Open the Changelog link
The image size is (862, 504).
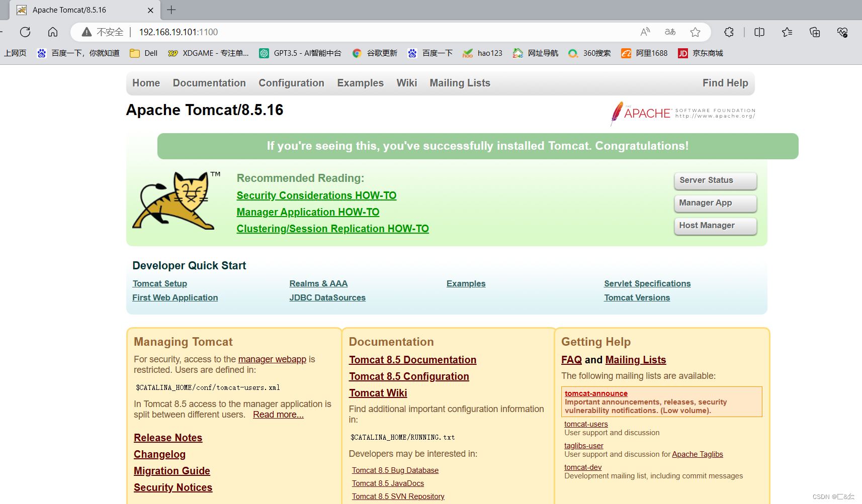tap(159, 454)
